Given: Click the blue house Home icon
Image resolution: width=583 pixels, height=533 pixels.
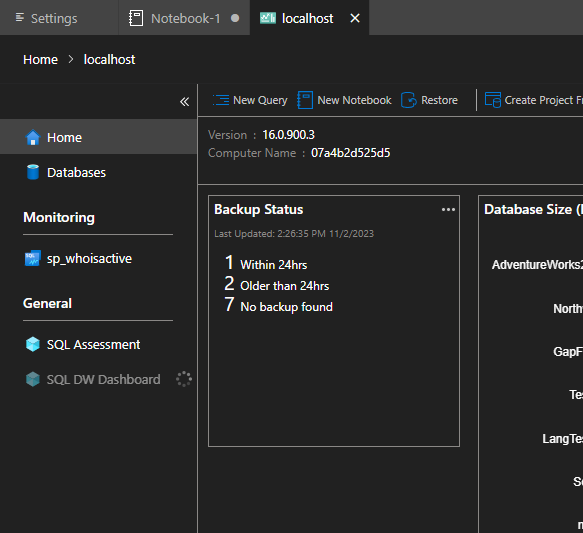Looking at the screenshot, I should point(33,137).
